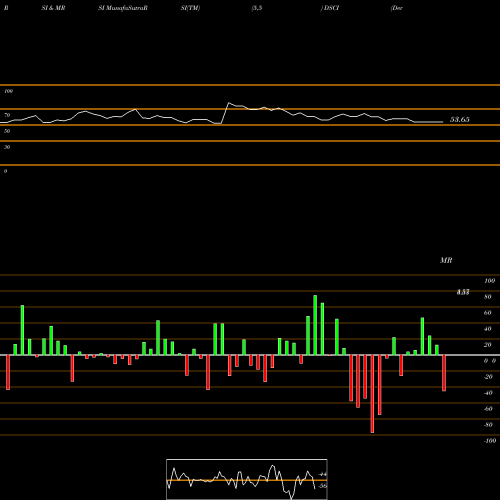Click the '(Der' header text
The height and width of the screenshot is (500, 500).
pyautogui.click(x=397, y=8)
